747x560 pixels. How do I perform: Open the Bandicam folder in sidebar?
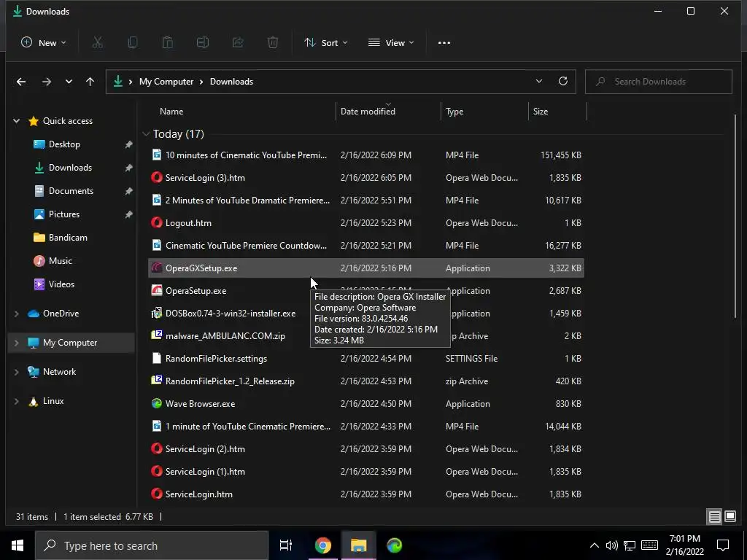coord(68,238)
